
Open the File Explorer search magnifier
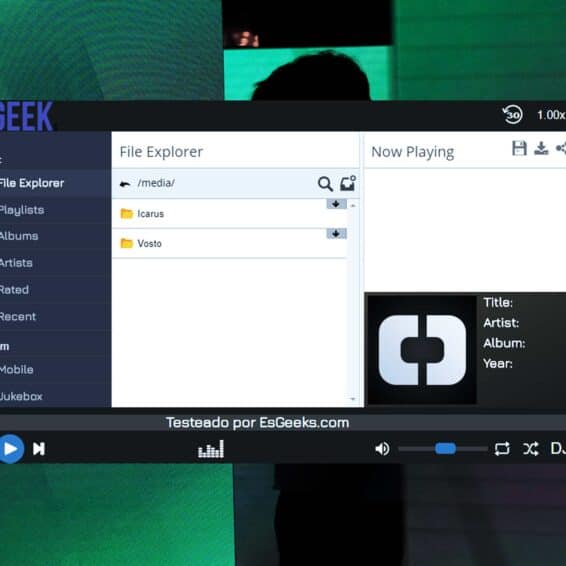coord(325,184)
